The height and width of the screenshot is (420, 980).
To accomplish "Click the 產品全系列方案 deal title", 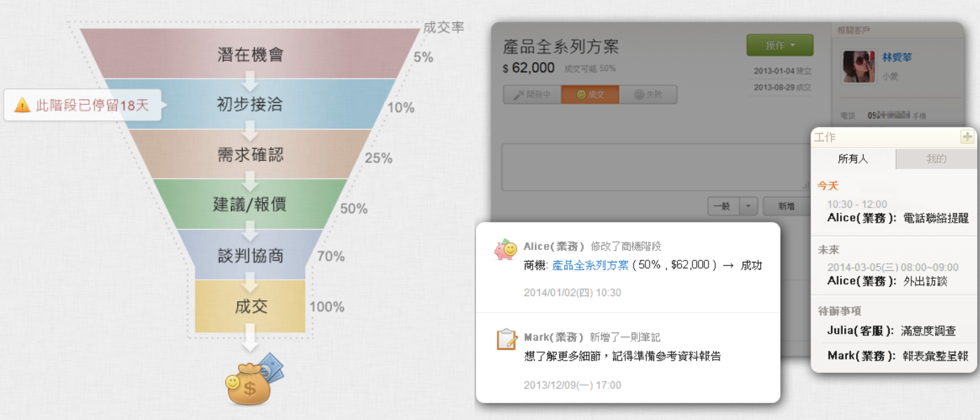I will [561, 47].
